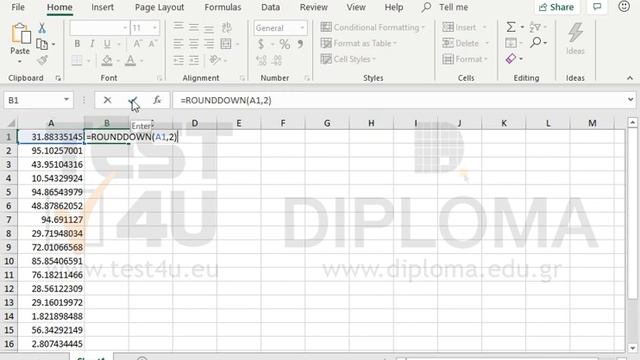Apply comma style

coord(300,44)
